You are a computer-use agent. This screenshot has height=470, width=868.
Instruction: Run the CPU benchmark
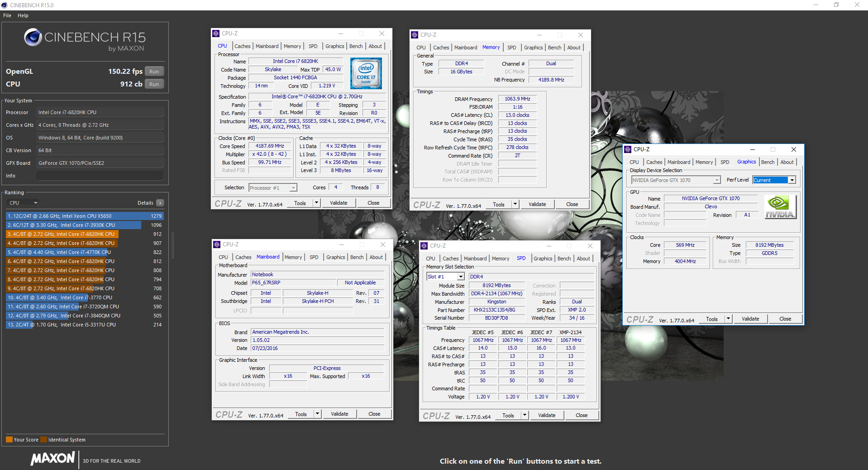click(x=154, y=84)
